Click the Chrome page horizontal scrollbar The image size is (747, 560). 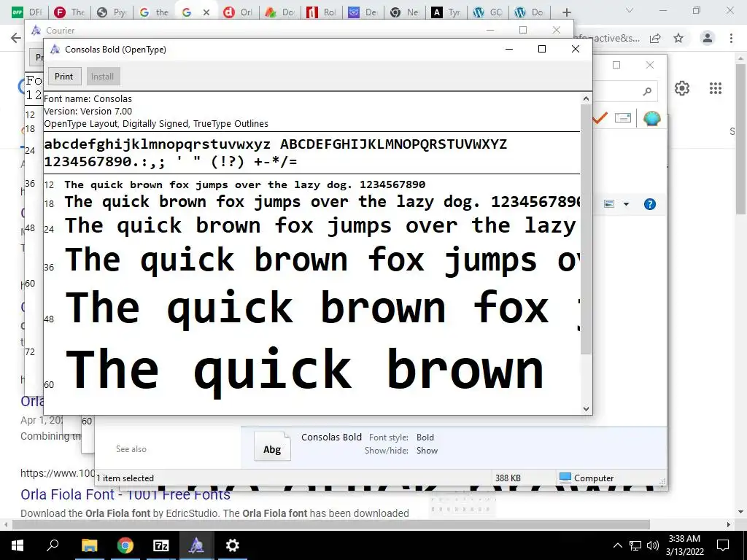click(x=331, y=524)
